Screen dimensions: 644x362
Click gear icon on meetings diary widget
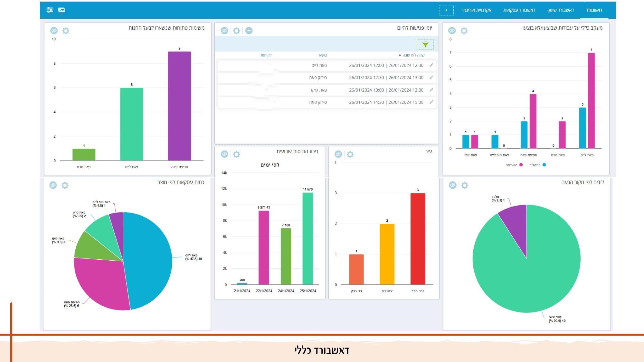tap(237, 31)
